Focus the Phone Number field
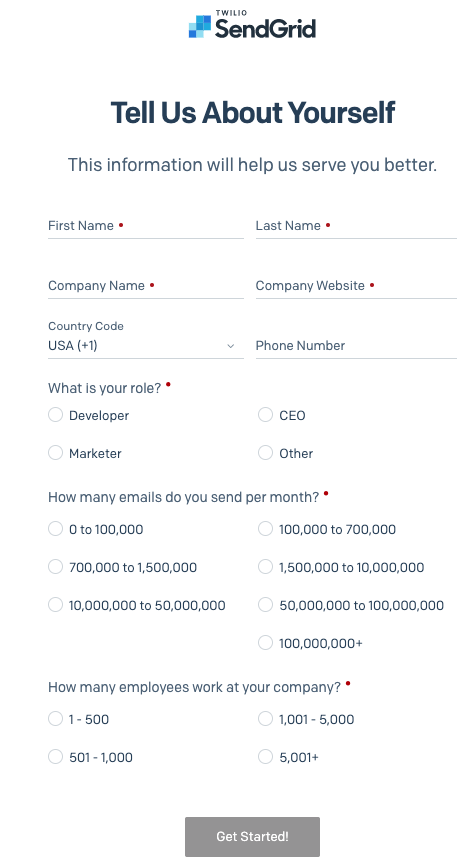 coord(356,346)
